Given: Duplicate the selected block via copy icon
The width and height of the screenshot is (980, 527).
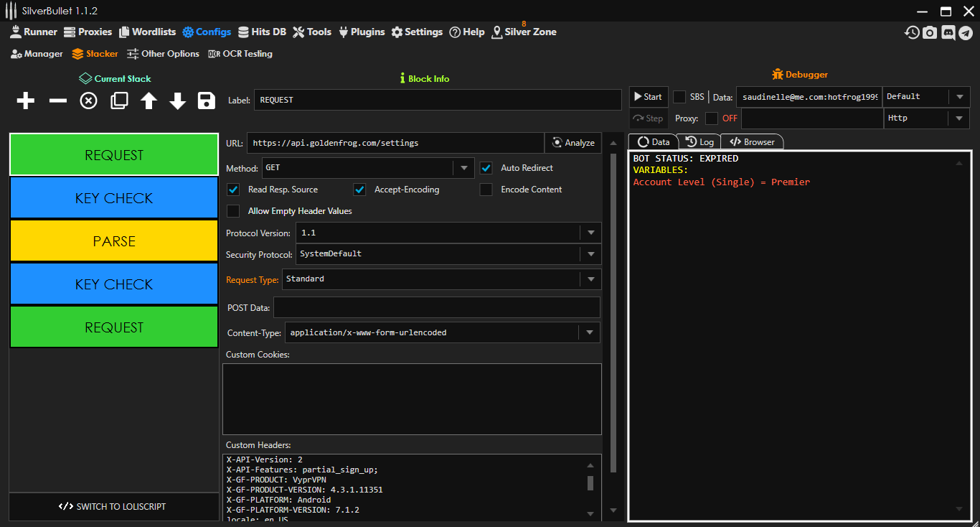Looking at the screenshot, I should [x=119, y=101].
